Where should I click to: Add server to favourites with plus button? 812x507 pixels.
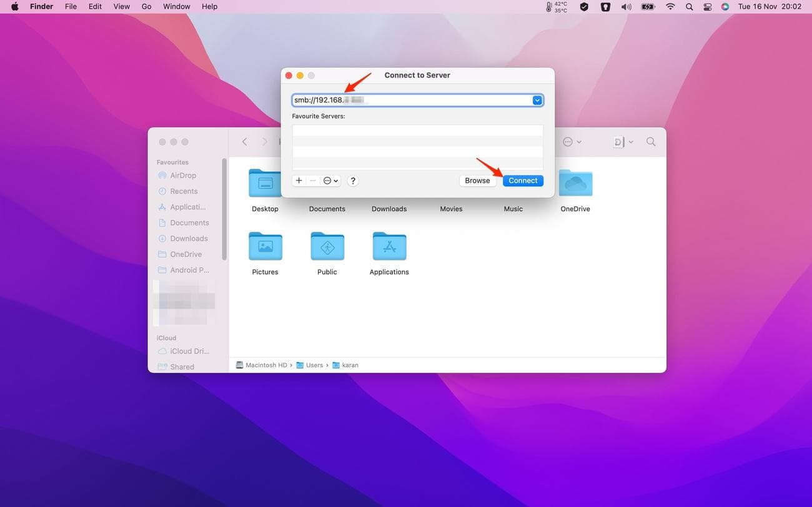coord(299,180)
